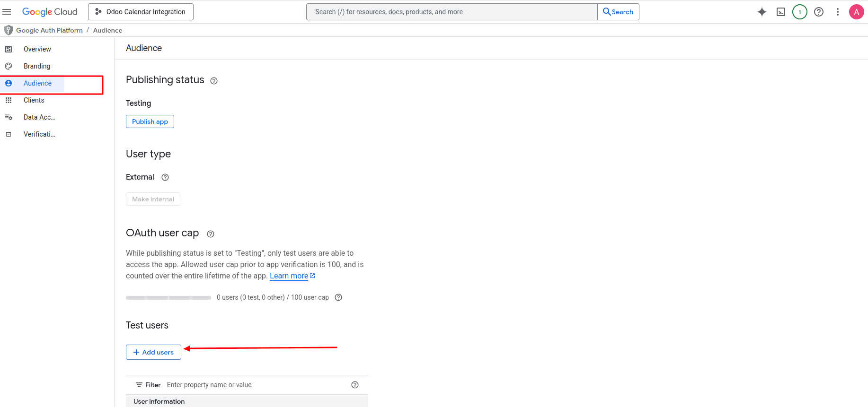This screenshot has height=407, width=868.
Task: Open the three-dot settings menu
Action: point(838,12)
